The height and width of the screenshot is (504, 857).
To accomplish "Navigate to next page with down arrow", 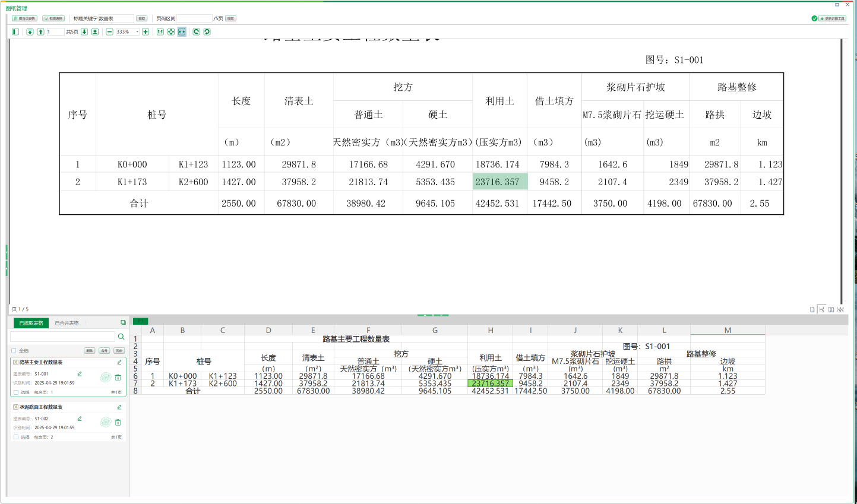I will [x=84, y=31].
